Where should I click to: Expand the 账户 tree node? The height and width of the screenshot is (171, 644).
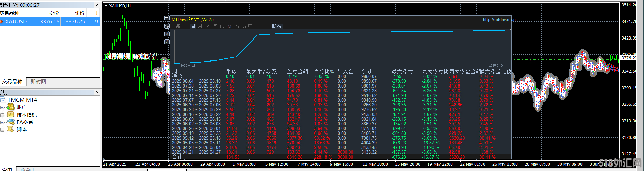click(x=2, y=107)
